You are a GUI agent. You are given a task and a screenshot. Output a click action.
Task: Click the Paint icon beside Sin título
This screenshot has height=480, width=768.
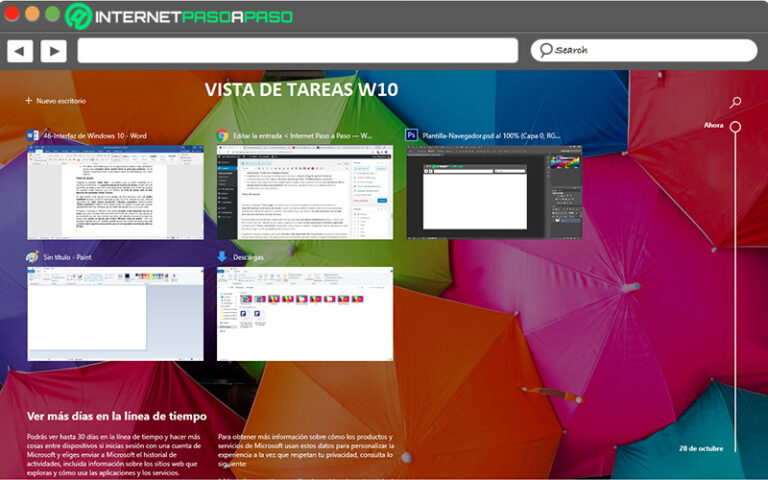click(33, 257)
